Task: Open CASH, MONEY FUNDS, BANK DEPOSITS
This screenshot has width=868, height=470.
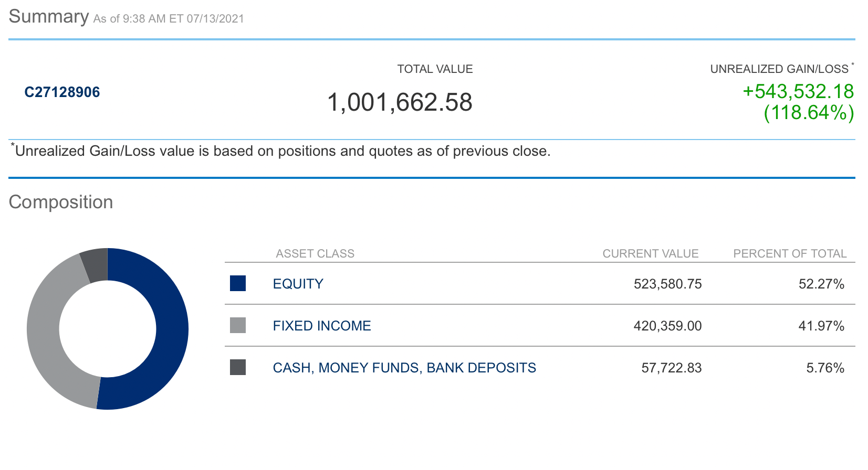Action: point(404,368)
